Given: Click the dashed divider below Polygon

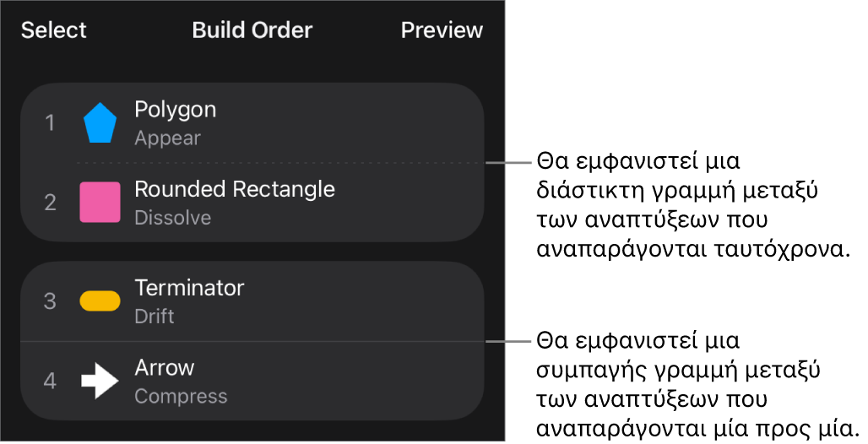Looking at the screenshot, I should [279, 163].
